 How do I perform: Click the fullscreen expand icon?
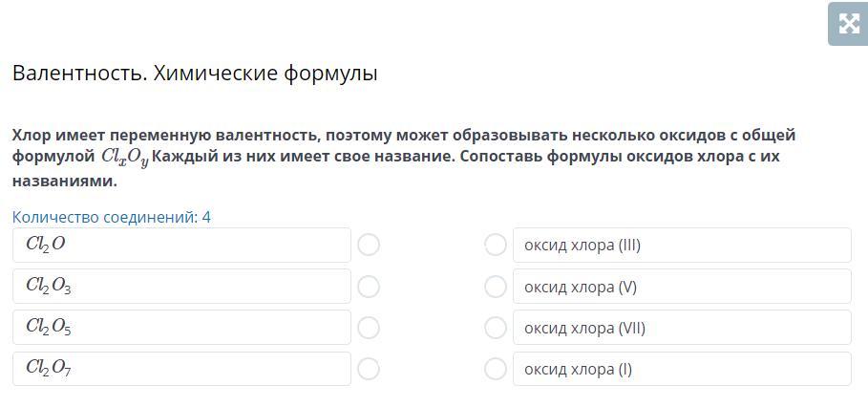pos(848,24)
